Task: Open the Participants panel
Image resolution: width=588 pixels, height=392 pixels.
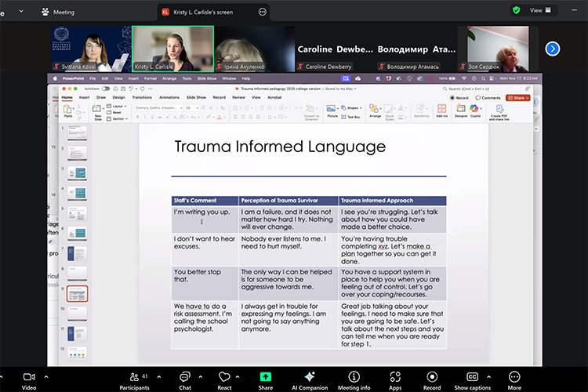Action: [x=135, y=378]
